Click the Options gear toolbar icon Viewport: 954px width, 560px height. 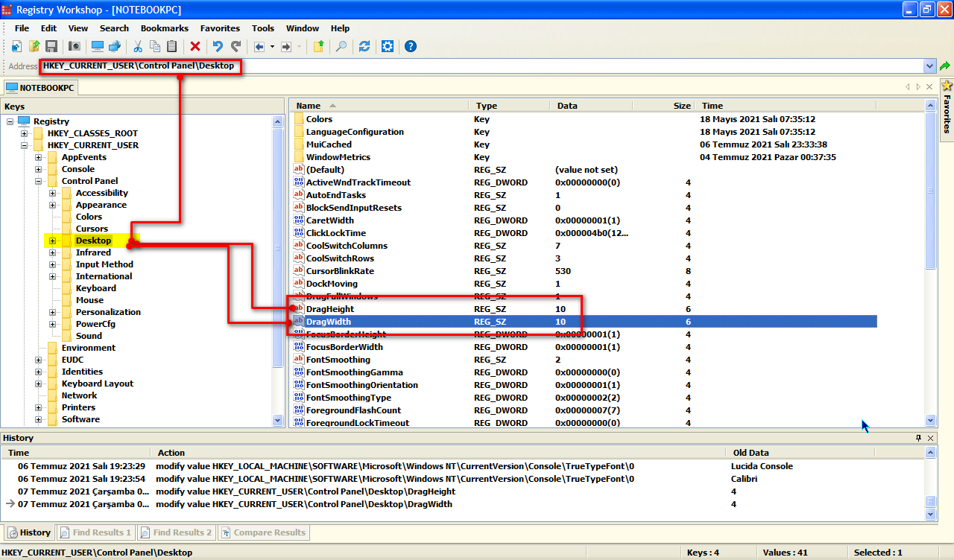(388, 46)
